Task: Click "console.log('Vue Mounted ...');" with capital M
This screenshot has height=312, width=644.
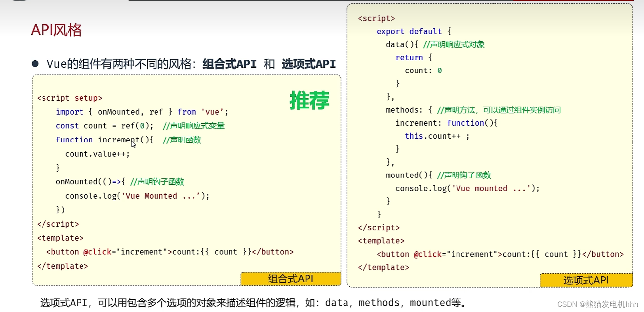Action: (137, 196)
